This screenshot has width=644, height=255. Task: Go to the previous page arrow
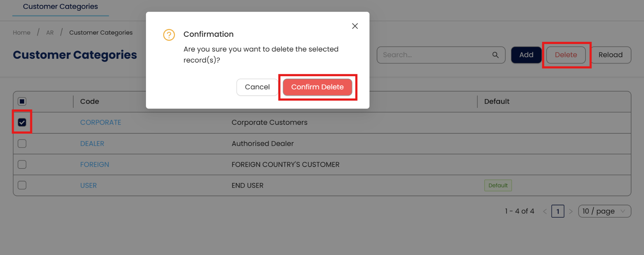545,211
